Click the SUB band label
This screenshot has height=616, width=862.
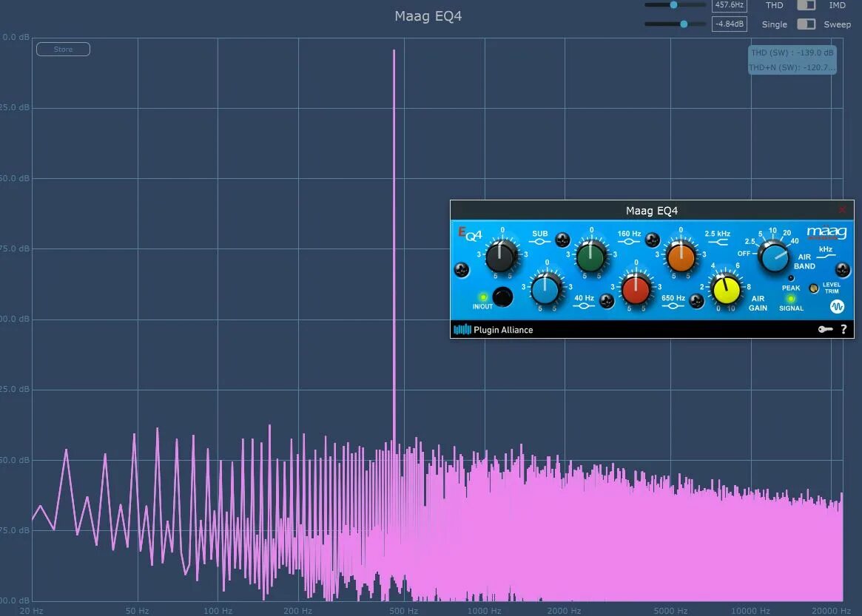click(x=540, y=234)
